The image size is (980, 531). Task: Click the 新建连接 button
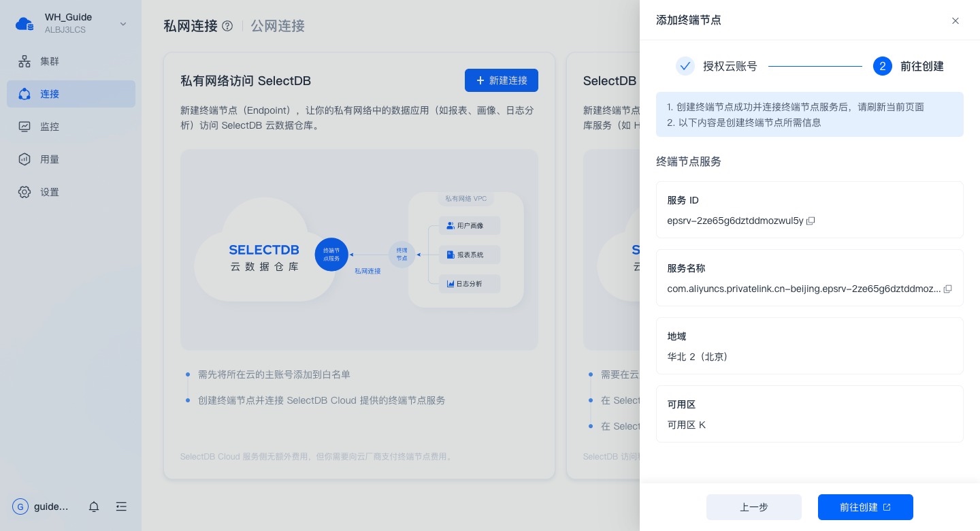502,80
